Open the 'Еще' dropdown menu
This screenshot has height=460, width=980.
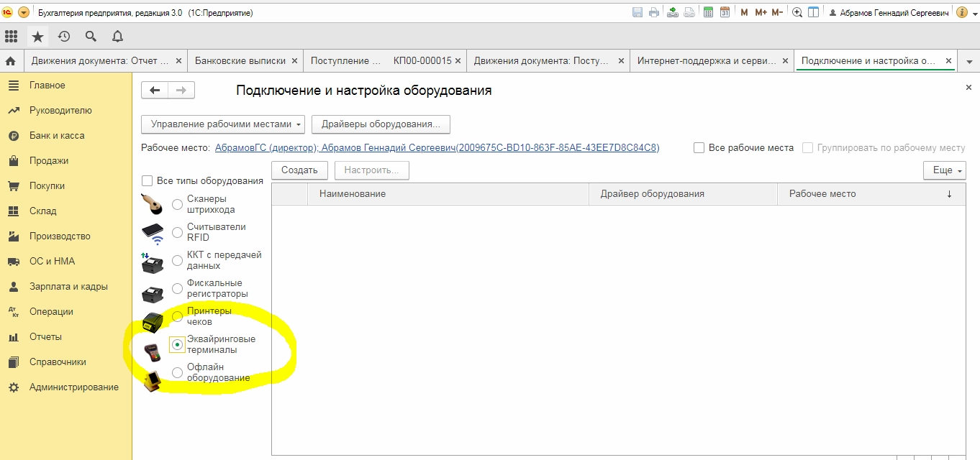coord(944,170)
